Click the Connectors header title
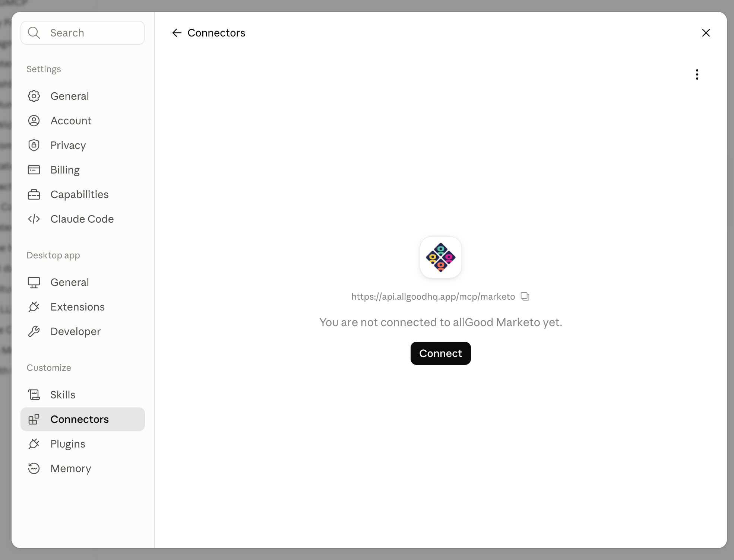Viewport: 734px width, 560px height. [x=216, y=33]
